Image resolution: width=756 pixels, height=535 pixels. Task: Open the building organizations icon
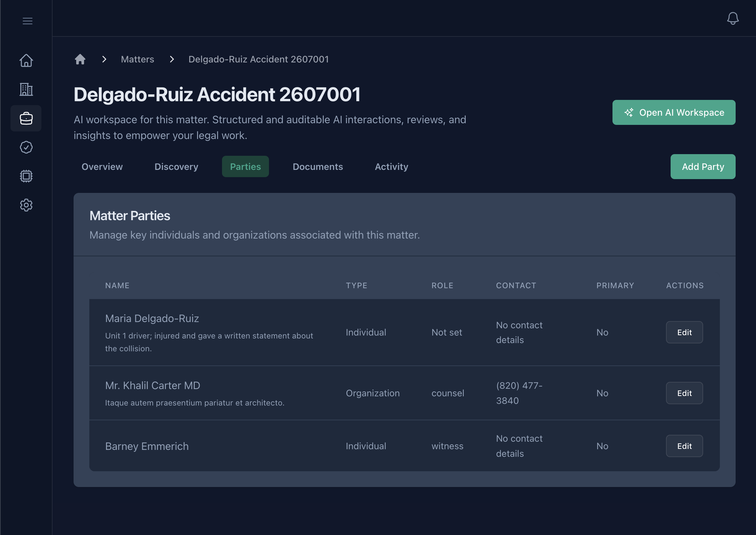click(26, 89)
